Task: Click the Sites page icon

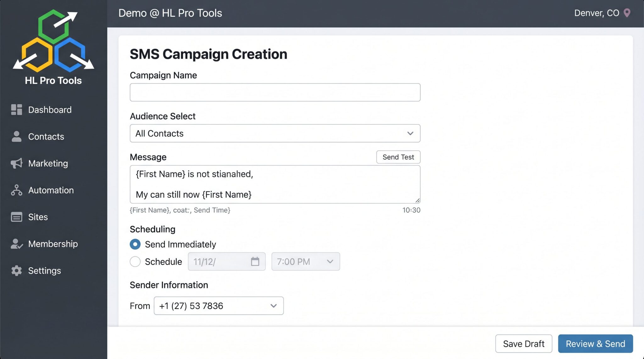Action: click(x=16, y=217)
